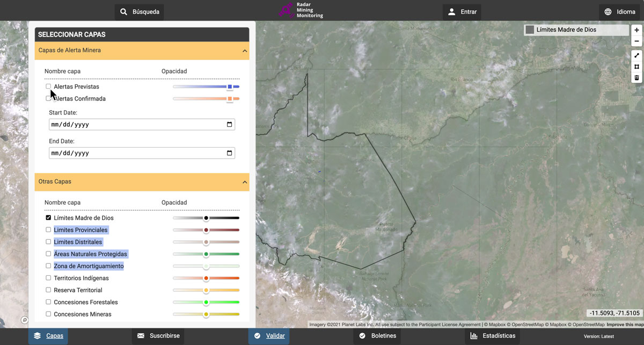Collapse the Capas de Alerta Minera section
This screenshot has width=644, height=345.
[x=245, y=51]
